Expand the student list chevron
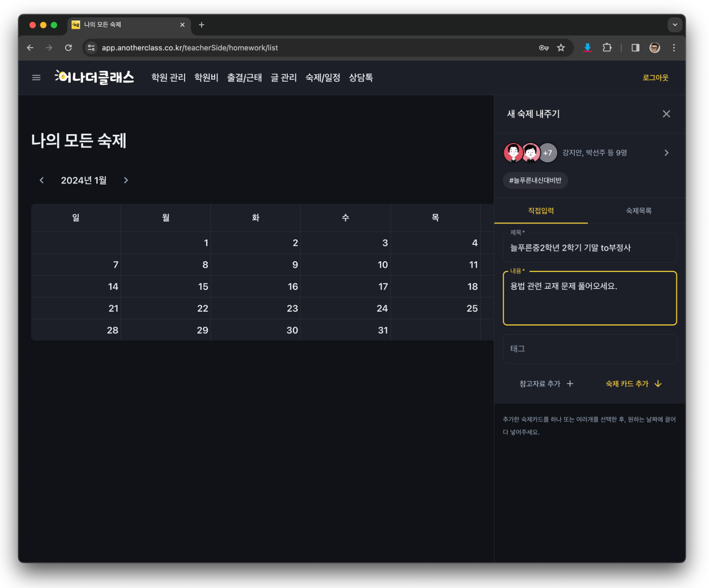This screenshot has height=588, width=709. [667, 153]
